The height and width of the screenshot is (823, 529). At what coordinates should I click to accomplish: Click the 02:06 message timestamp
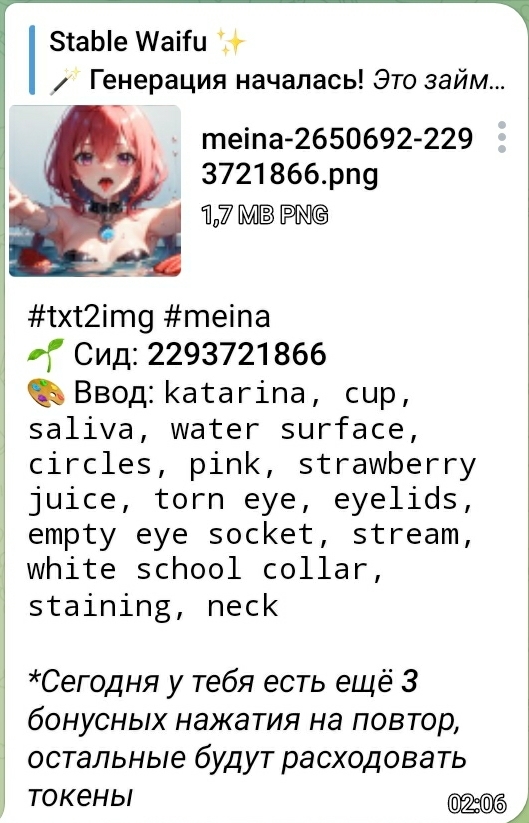click(x=477, y=803)
